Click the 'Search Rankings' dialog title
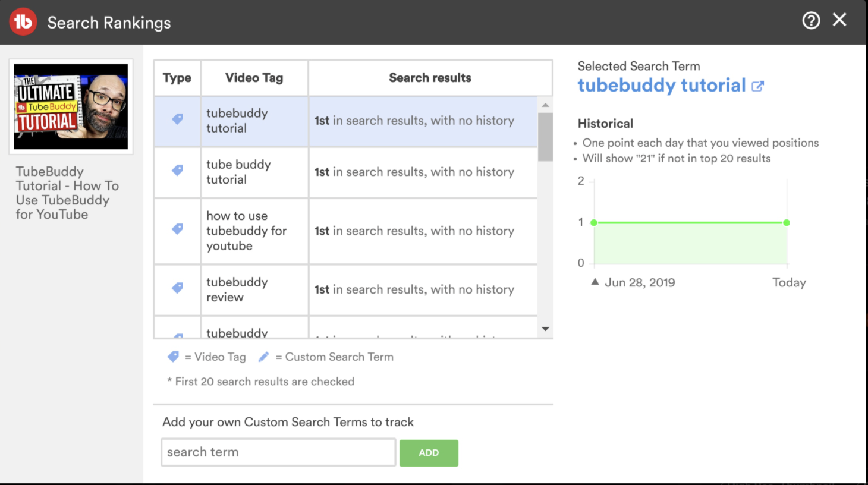Image resolution: width=868 pixels, height=485 pixels. (109, 23)
